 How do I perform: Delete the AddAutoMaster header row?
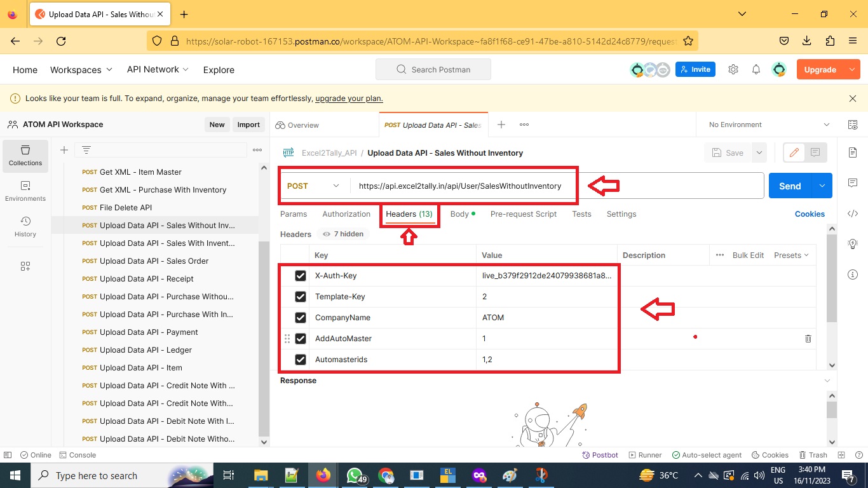[808, 339]
